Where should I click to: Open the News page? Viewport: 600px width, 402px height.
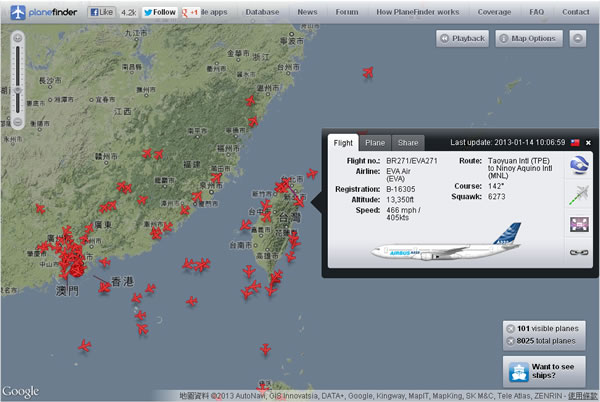tap(307, 12)
